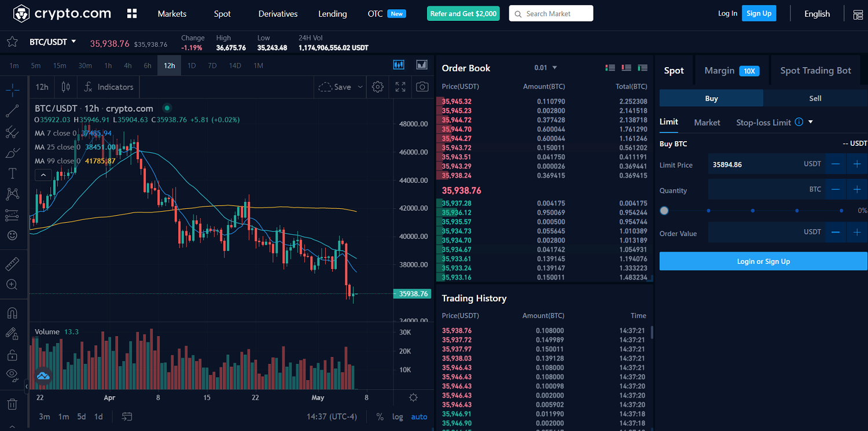Open the Lending menu
868x431 pixels.
pos(333,14)
